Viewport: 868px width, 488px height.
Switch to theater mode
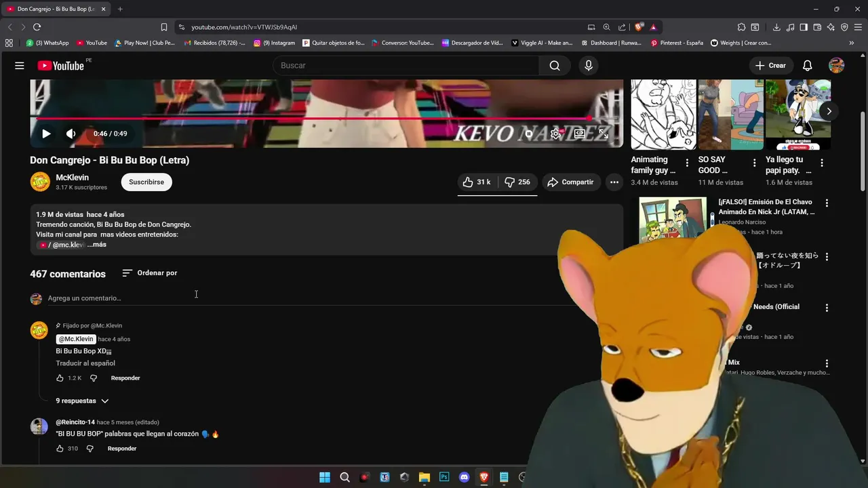(x=580, y=134)
